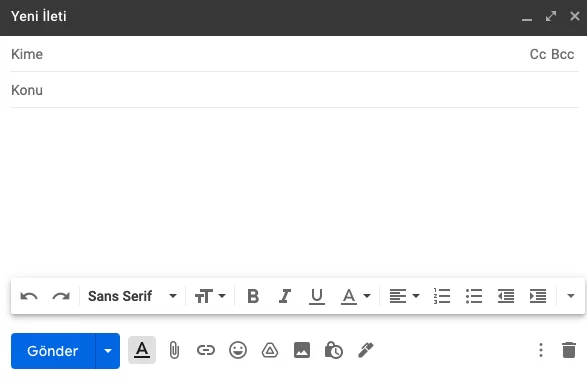Expand the compose window to full screen
The height and width of the screenshot is (381, 587).
click(551, 16)
